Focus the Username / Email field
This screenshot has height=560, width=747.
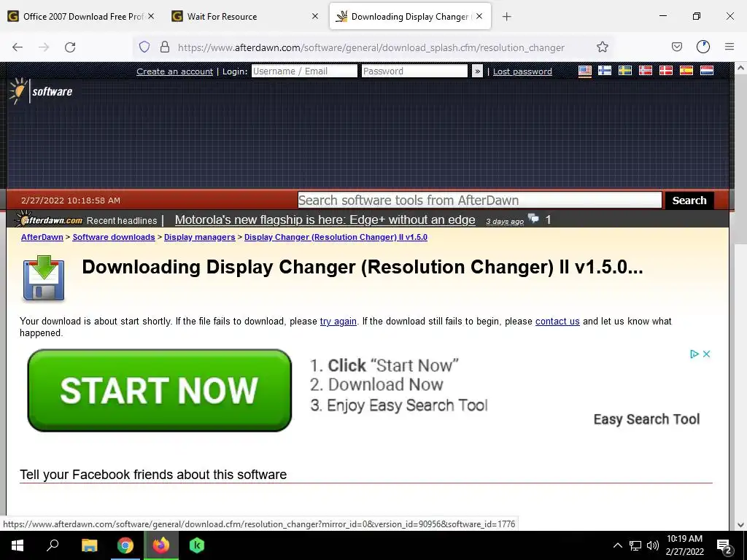pyautogui.click(x=304, y=71)
